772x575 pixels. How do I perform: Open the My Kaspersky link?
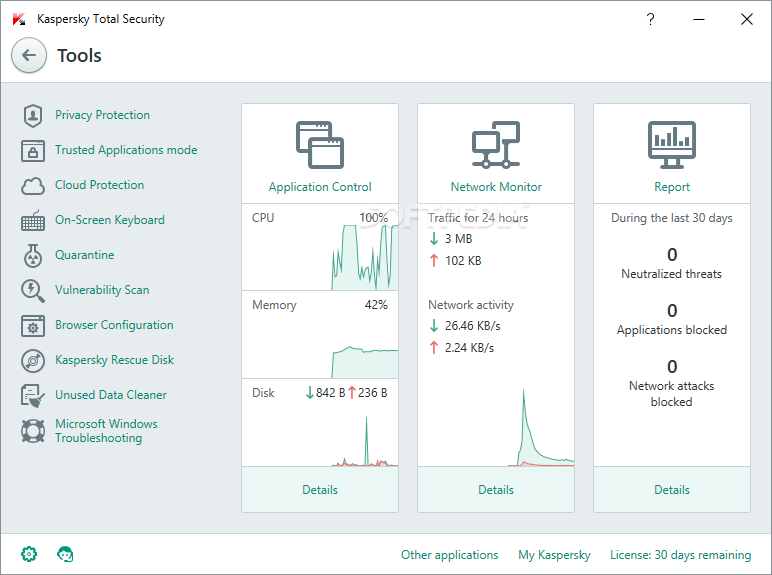pos(554,555)
